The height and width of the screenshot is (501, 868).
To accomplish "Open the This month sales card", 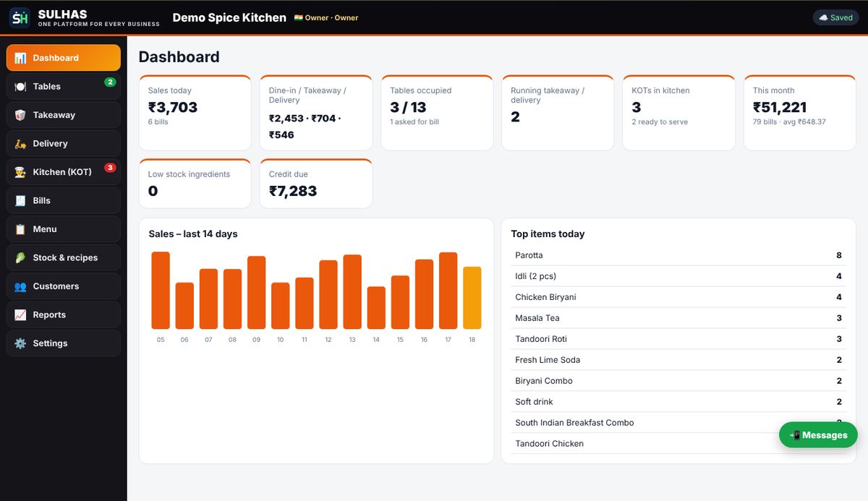I will pyautogui.click(x=800, y=113).
